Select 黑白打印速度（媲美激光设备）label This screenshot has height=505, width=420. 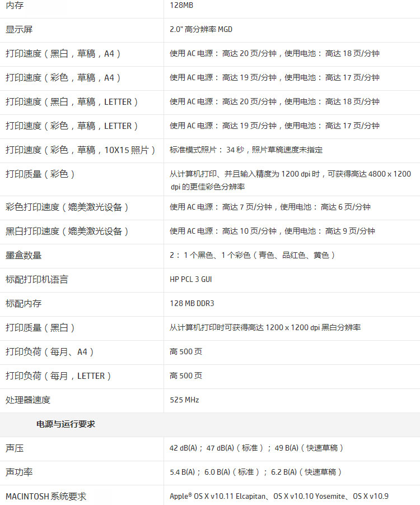(67, 231)
